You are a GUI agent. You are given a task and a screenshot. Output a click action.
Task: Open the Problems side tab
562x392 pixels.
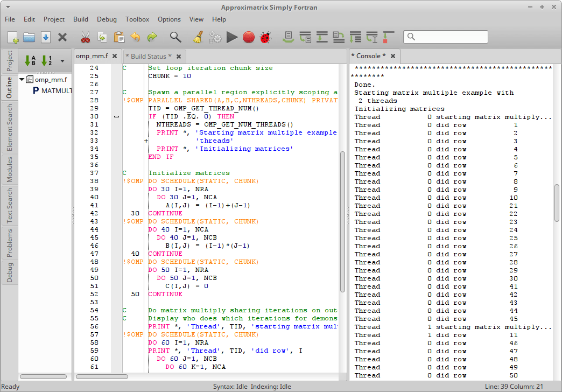[x=9, y=243]
